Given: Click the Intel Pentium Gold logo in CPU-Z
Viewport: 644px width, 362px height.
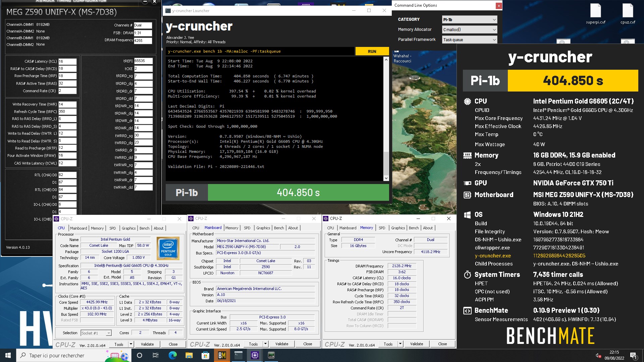Looking at the screenshot, I should point(168,248).
